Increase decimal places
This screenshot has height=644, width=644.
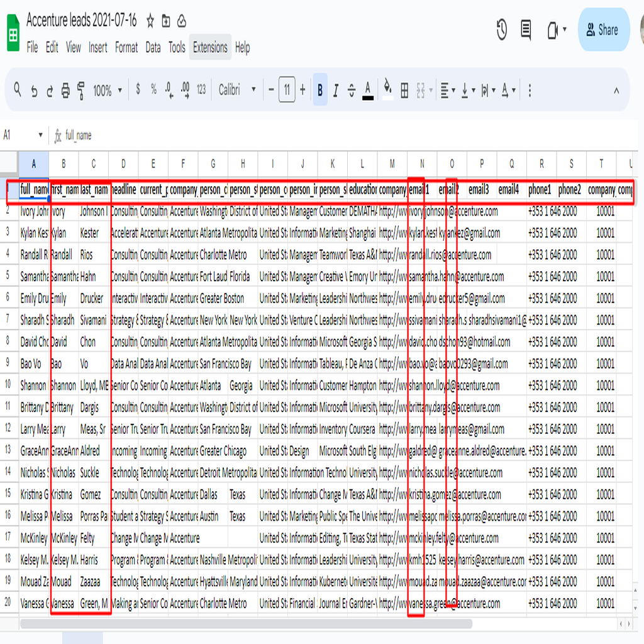pyautogui.click(x=186, y=89)
